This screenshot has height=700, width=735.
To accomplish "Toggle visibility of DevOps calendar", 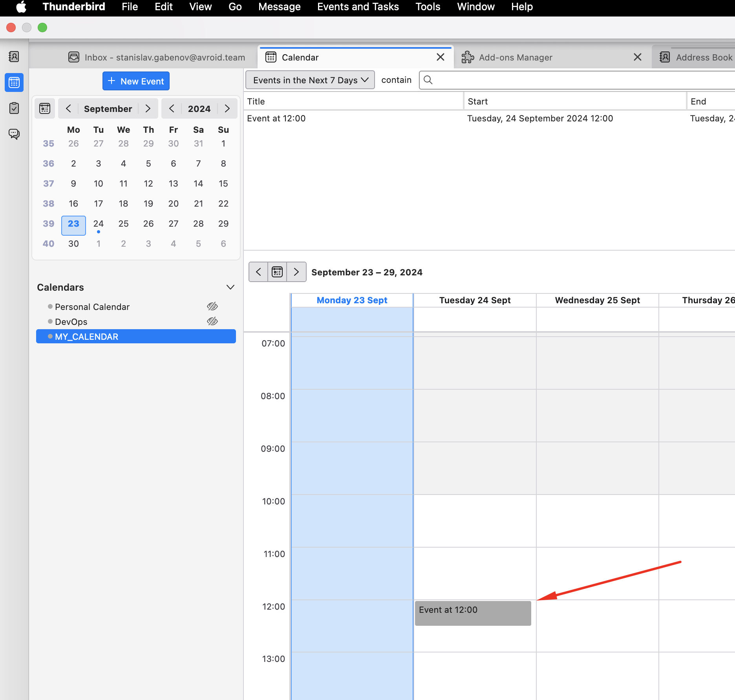I will point(212,321).
